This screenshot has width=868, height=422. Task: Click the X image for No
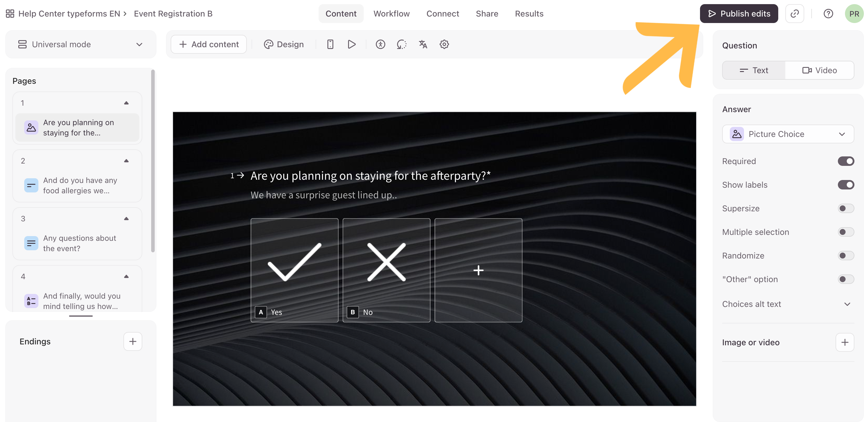(386, 262)
